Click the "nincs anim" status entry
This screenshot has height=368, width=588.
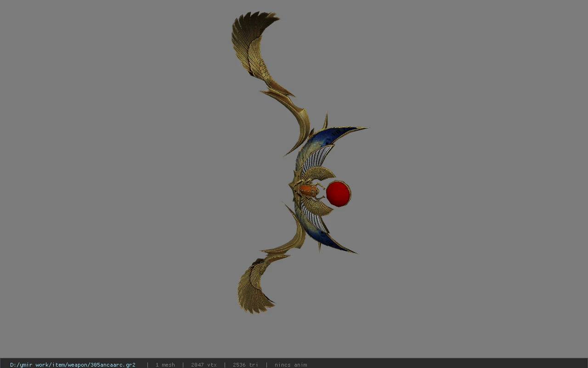pos(291,365)
